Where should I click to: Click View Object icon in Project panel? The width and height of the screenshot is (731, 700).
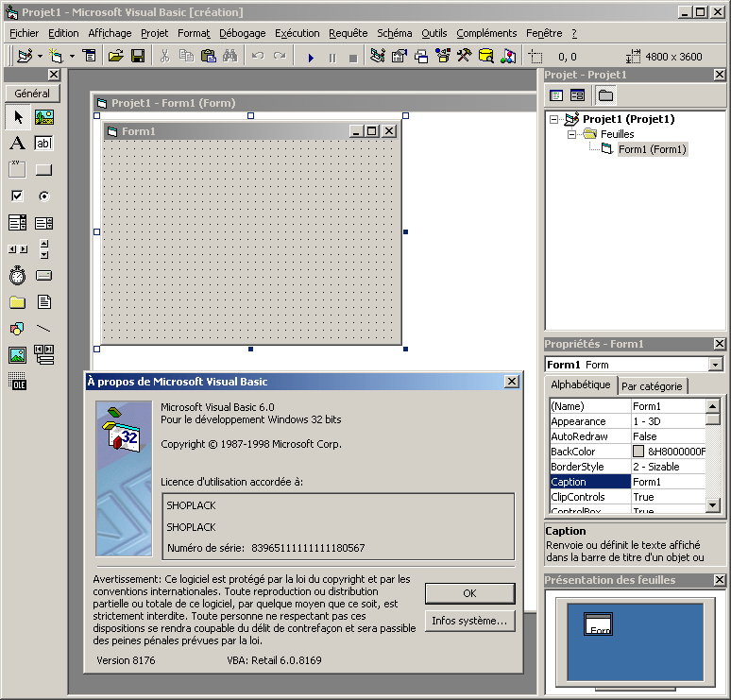tap(578, 95)
